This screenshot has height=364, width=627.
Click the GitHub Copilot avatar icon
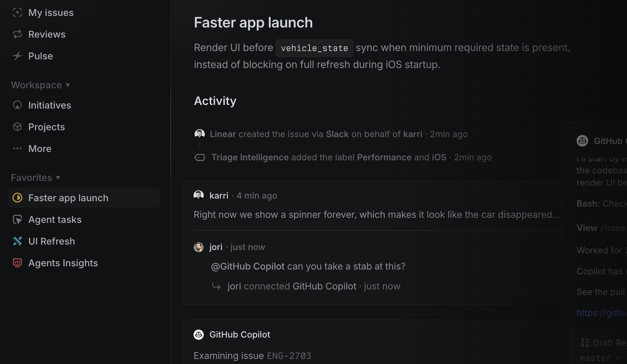click(198, 335)
